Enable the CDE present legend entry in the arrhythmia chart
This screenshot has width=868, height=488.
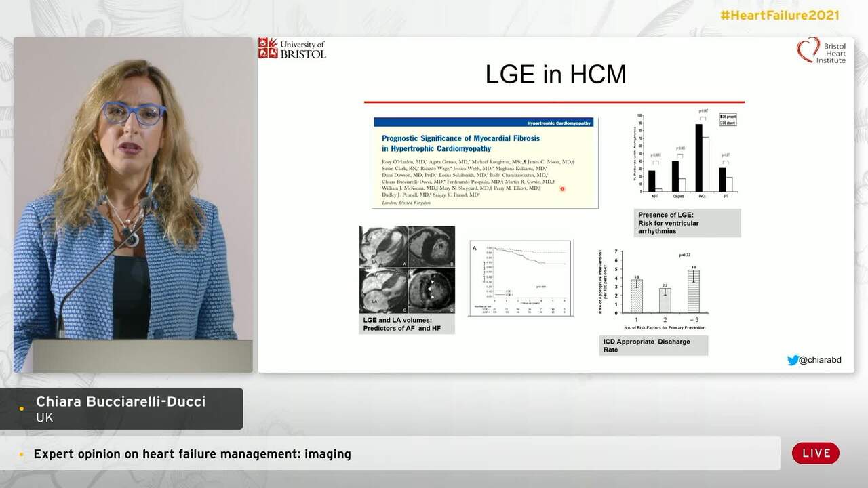[728, 117]
